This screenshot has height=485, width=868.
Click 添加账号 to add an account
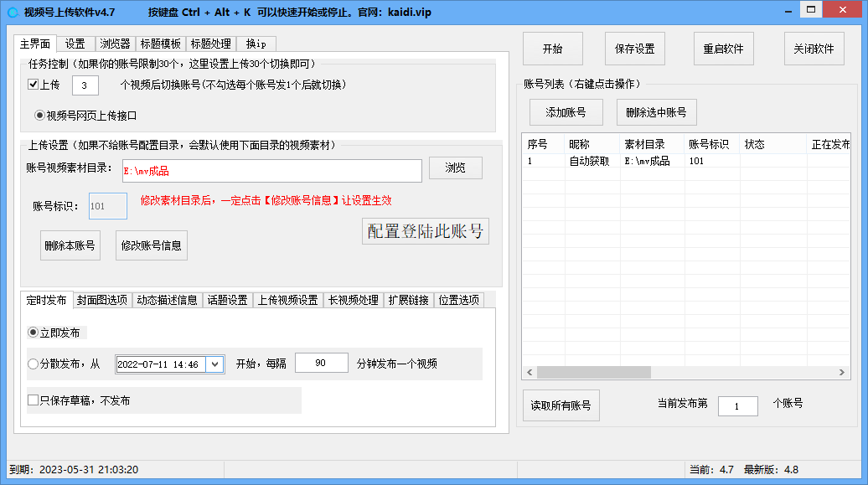(x=566, y=112)
